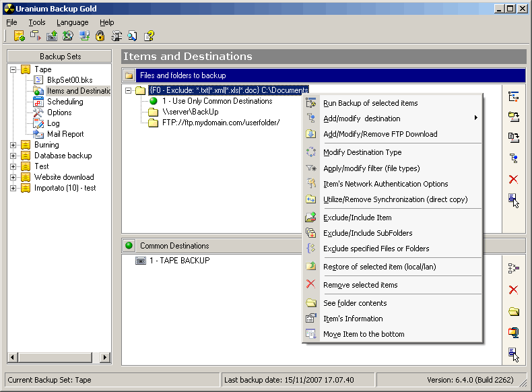532x392 pixels.
Task: Choose Run Backup of selected items
Action: point(393,103)
